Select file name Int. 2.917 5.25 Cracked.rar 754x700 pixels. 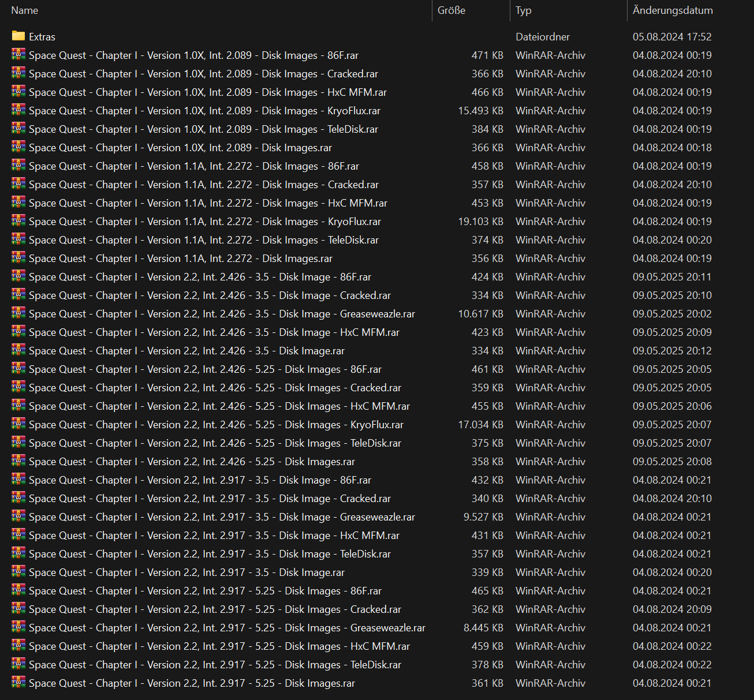tap(215, 609)
